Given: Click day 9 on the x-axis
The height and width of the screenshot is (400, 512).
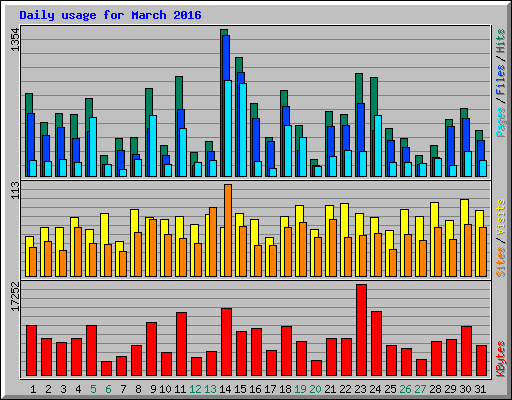Looking at the screenshot, I should click(x=153, y=389).
